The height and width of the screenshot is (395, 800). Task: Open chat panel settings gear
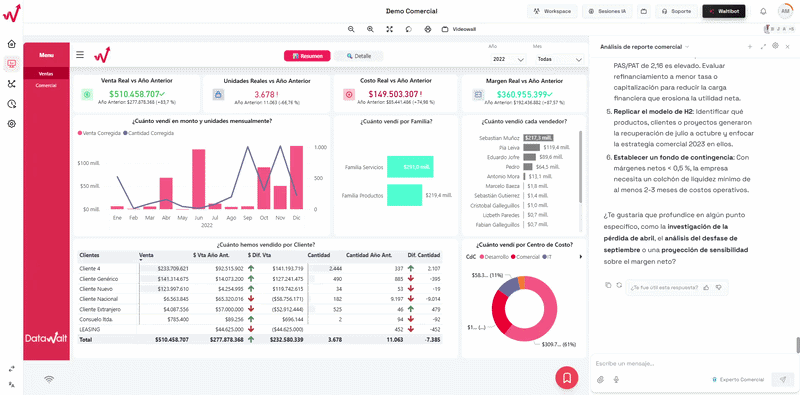[x=776, y=46]
